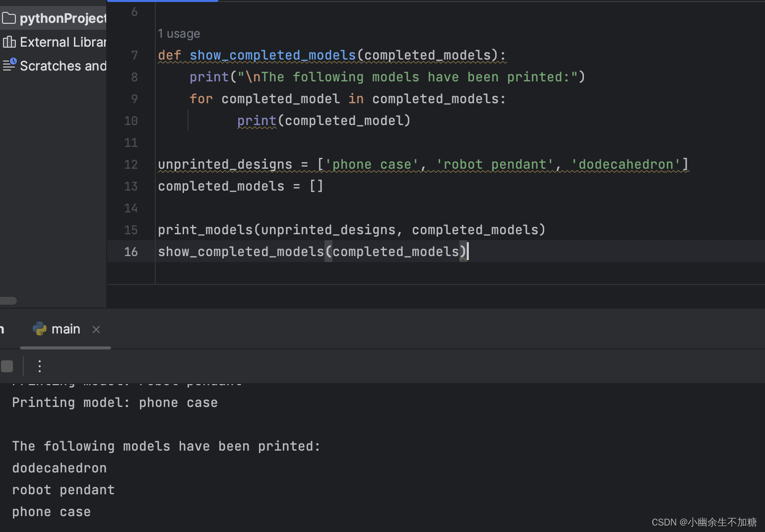
Task: Click the print_models call on line 15
Action: pyautogui.click(x=352, y=230)
